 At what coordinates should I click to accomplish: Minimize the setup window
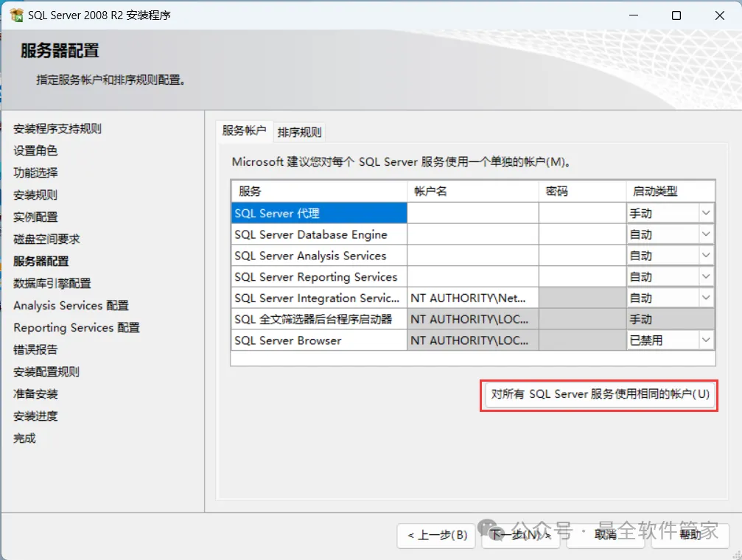pos(634,15)
